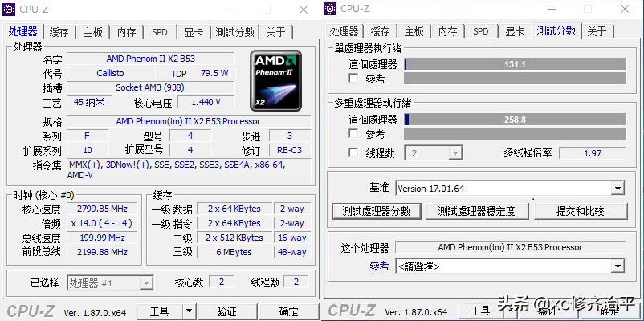
Task: Click CPU-Z app icon in right window title bar
Action: pyautogui.click(x=330, y=8)
